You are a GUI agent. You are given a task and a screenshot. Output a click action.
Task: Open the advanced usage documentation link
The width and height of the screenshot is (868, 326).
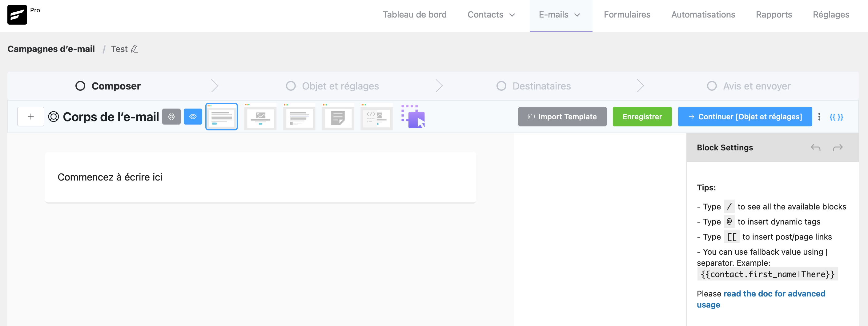774,293
